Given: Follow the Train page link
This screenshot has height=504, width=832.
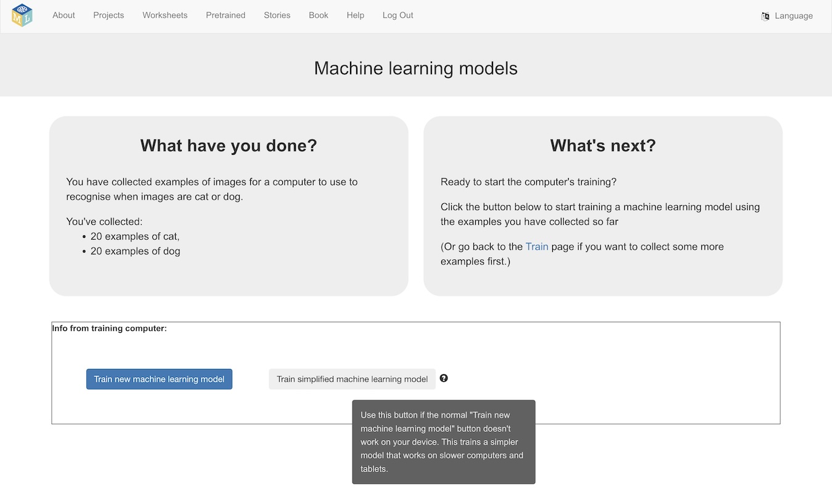Looking at the screenshot, I should click(536, 246).
